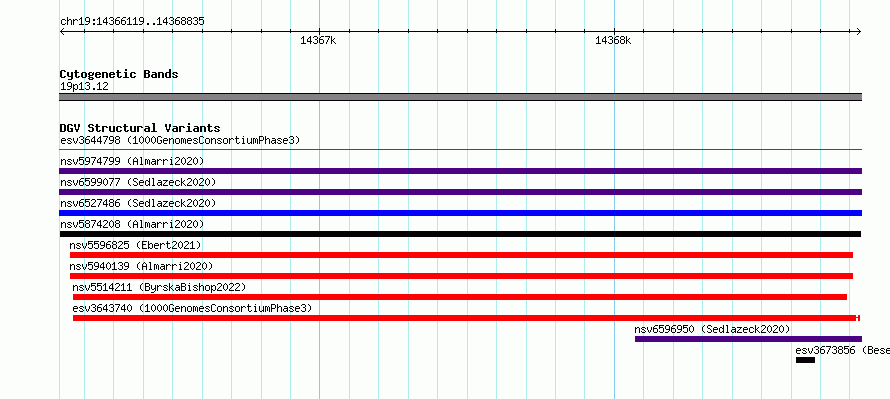The height and width of the screenshot is (399, 890).
Task: Click the 19p13.12 band label
Action: 84,86
